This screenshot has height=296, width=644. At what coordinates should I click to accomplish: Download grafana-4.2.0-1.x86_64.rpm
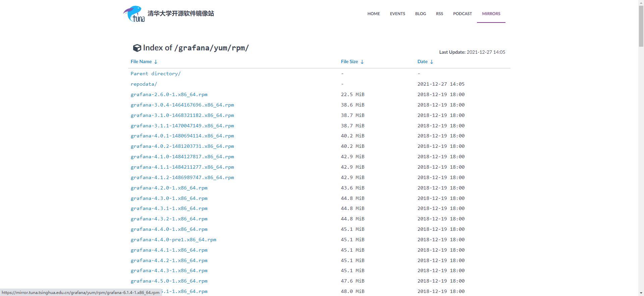[169, 188]
